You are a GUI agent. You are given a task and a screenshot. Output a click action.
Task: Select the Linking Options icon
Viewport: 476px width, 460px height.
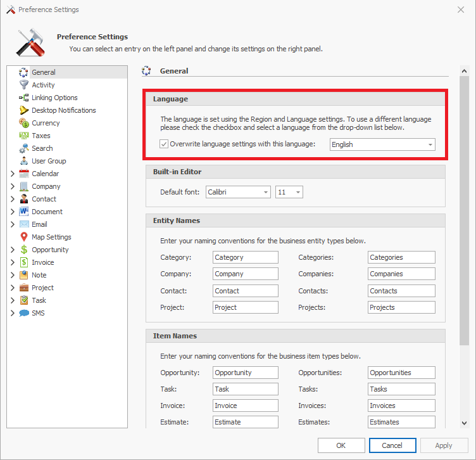[24, 98]
